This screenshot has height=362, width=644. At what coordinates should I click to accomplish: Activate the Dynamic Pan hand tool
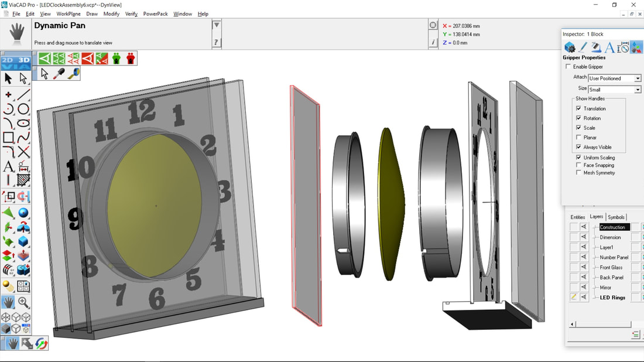(x=8, y=302)
